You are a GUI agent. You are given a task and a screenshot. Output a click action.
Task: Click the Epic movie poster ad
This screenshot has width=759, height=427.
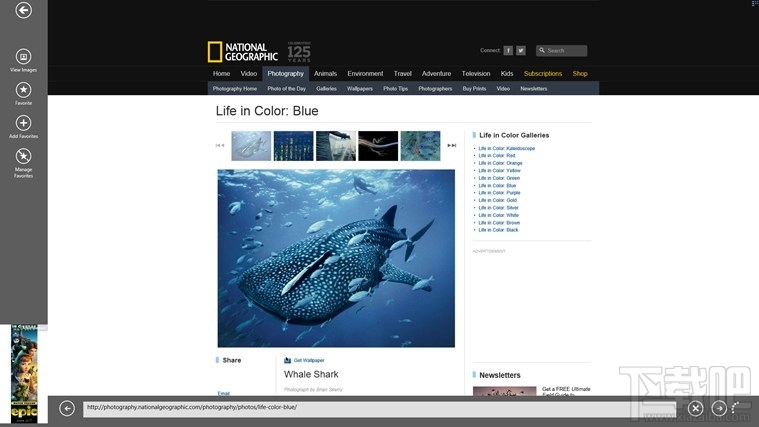coord(24,374)
